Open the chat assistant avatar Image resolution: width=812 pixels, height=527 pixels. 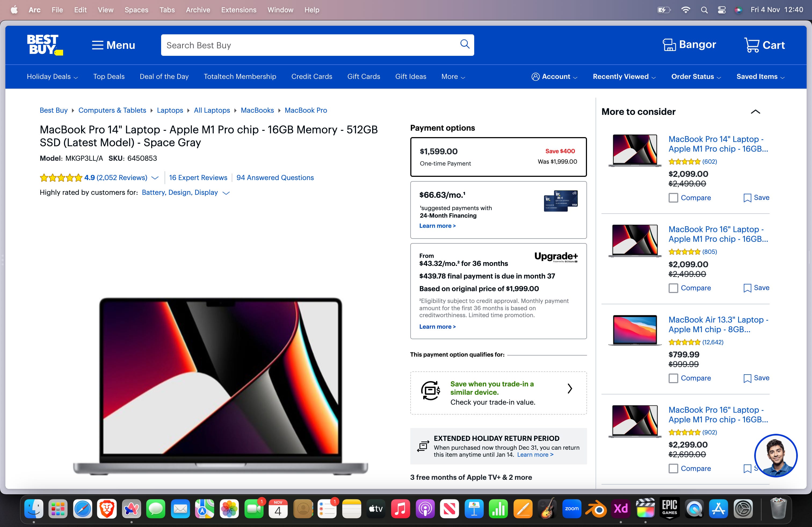point(775,455)
